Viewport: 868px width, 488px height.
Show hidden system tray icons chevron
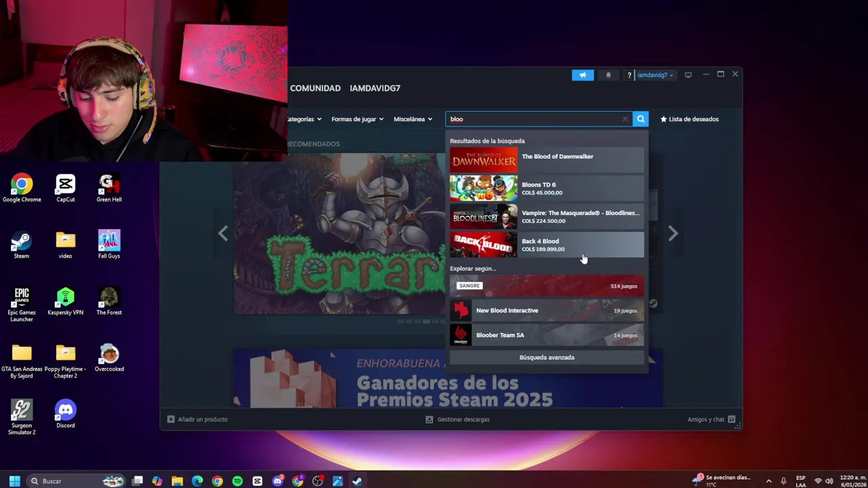(768, 481)
